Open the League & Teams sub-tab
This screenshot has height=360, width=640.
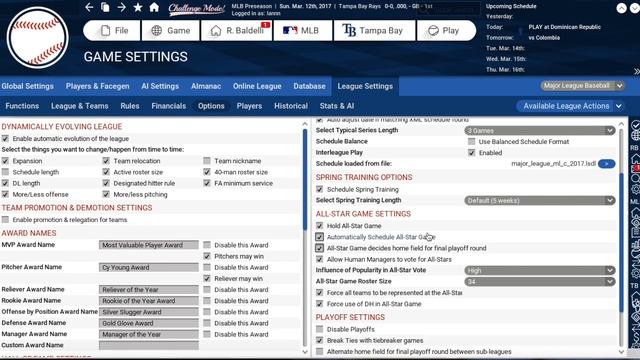[80, 106]
